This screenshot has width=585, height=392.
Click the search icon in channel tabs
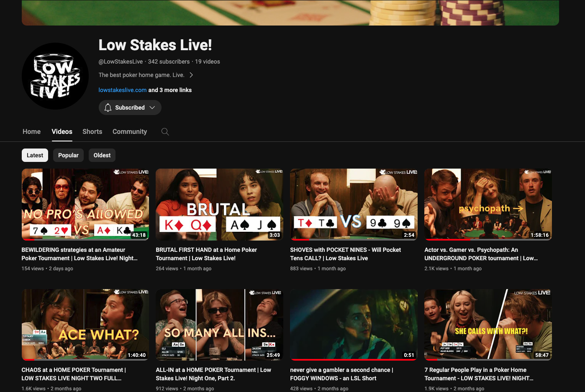165,132
